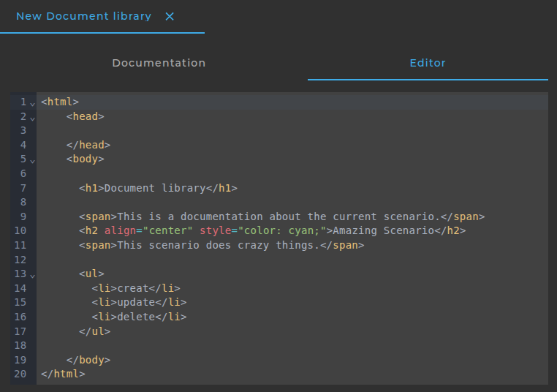
Task: Click line number 18 in the gutter
Action: pyautogui.click(x=20, y=345)
